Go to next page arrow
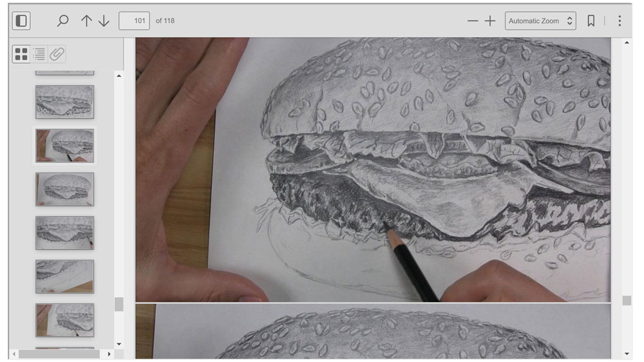Viewport: 644px width, 362px height. (x=104, y=21)
